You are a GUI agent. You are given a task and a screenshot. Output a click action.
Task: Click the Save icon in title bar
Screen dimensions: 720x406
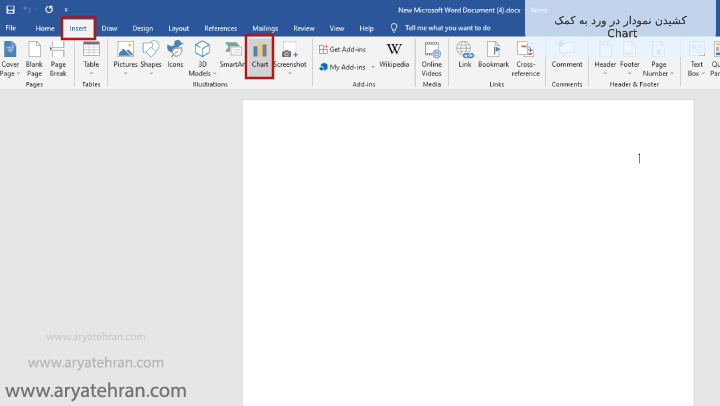(x=10, y=9)
